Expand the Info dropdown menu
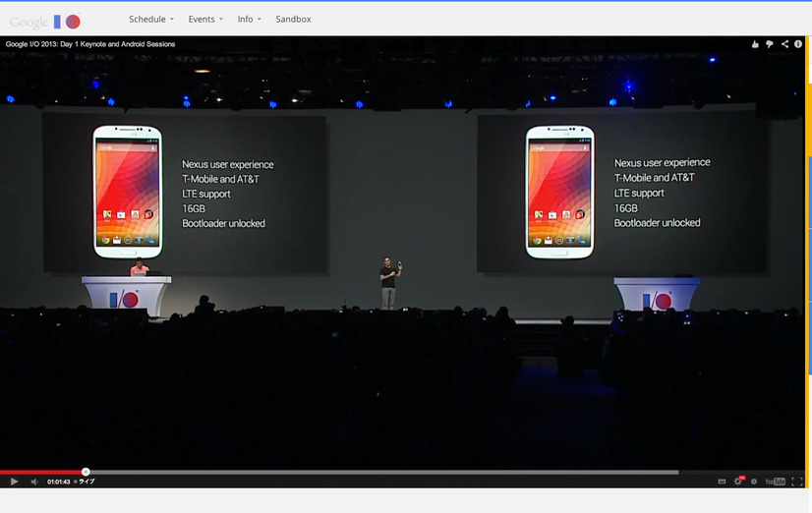812x513 pixels. [249, 19]
